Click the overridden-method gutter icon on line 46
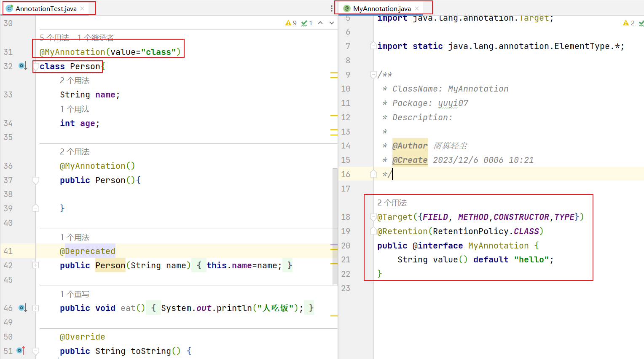This screenshot has width=644, height=359. pos(23,308)
